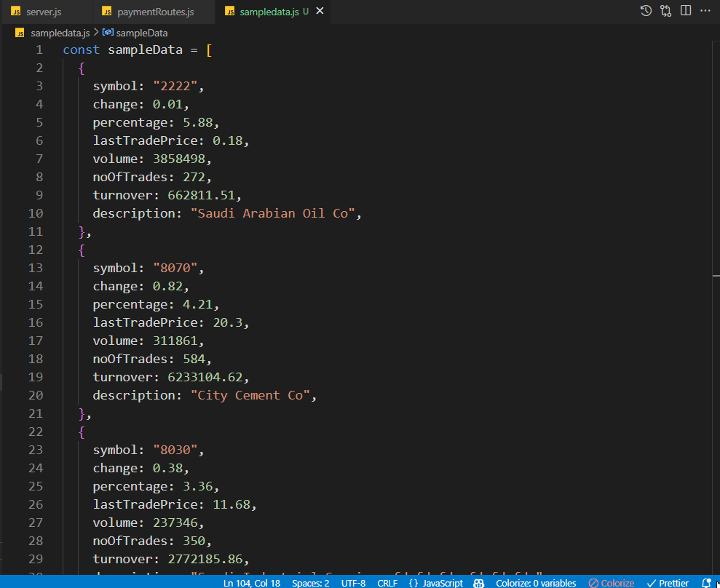The width and height of the screenshot is (720, 588).
Task: Click line number 1 in the gutter
Action: tap(39, 49)
